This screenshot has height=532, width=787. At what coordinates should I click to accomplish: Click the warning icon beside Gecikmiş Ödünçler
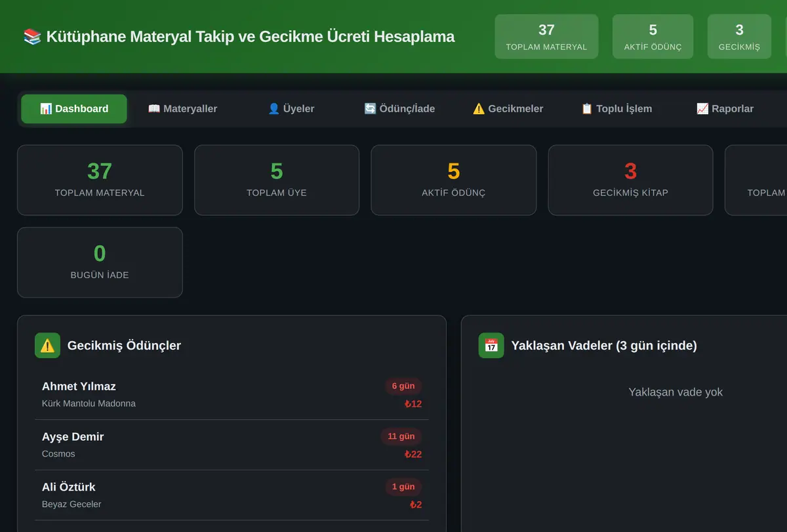(47, 346)
